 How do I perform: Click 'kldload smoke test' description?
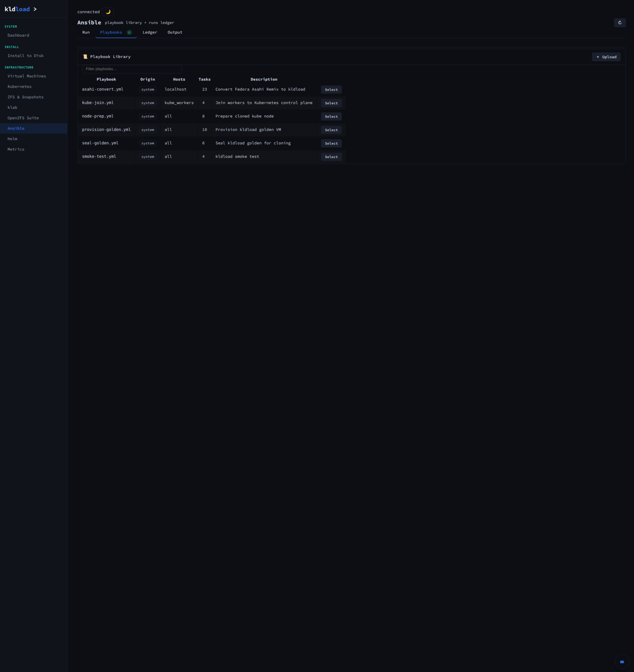pos(237,156)
